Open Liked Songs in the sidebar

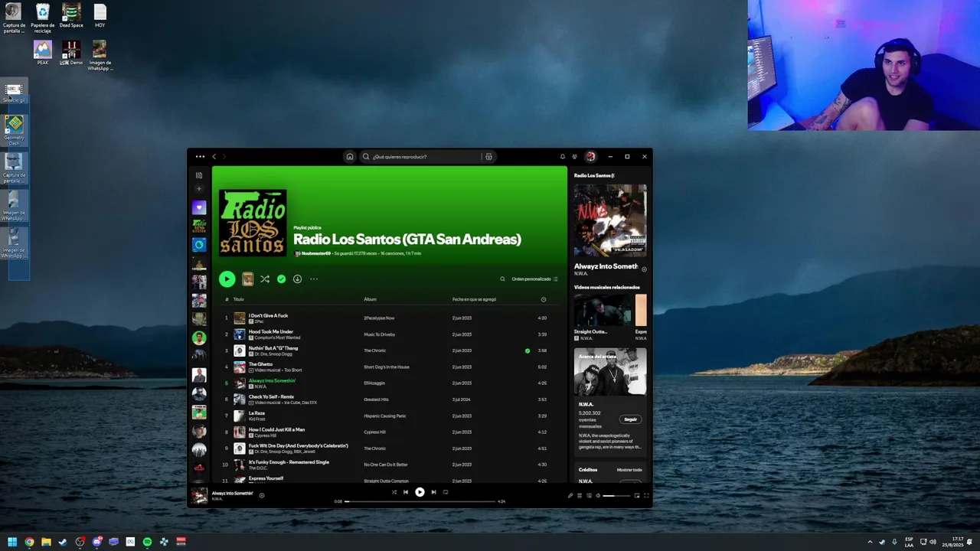199,207
